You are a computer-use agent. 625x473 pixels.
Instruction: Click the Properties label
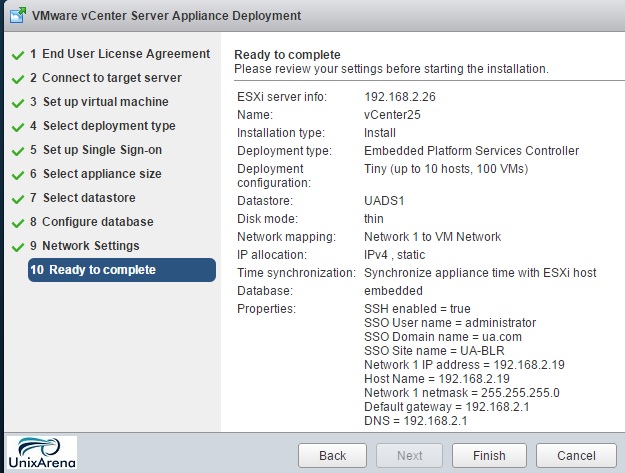click(266, 309)
